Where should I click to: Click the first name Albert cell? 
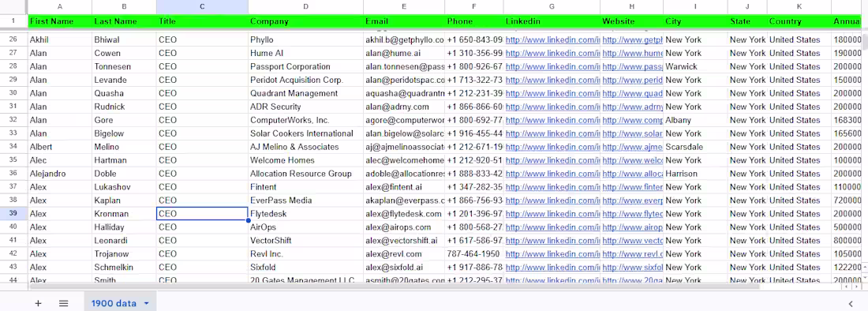pos(60,147)
